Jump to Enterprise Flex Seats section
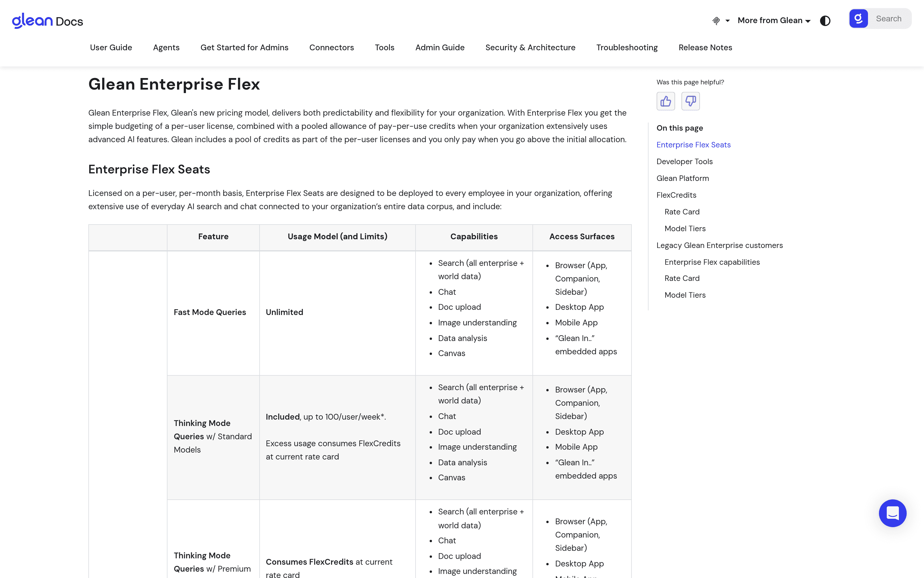 tap(693, 145)
